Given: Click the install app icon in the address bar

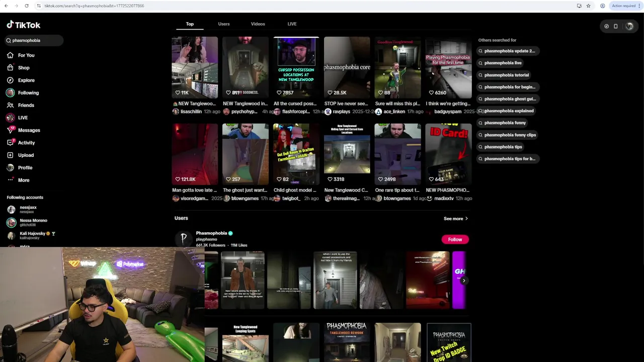Looking at the screenshot, I should tap(579, 6).
